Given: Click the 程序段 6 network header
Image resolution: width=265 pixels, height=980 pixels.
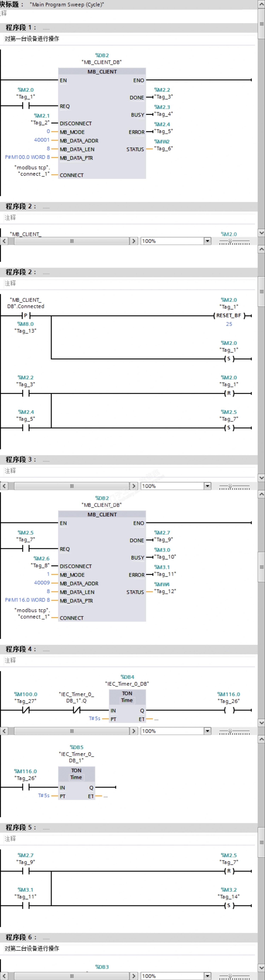Looking at the screenshot, I should tap(128, 937).
